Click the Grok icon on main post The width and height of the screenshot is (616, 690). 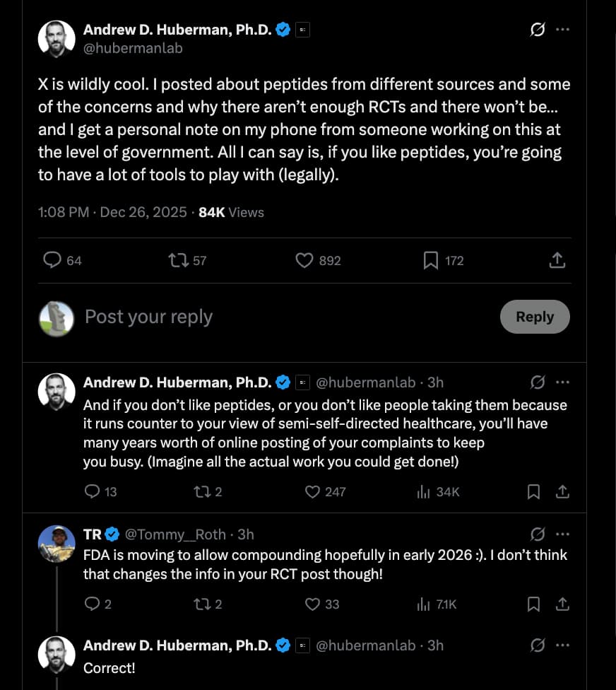(538, 30)
